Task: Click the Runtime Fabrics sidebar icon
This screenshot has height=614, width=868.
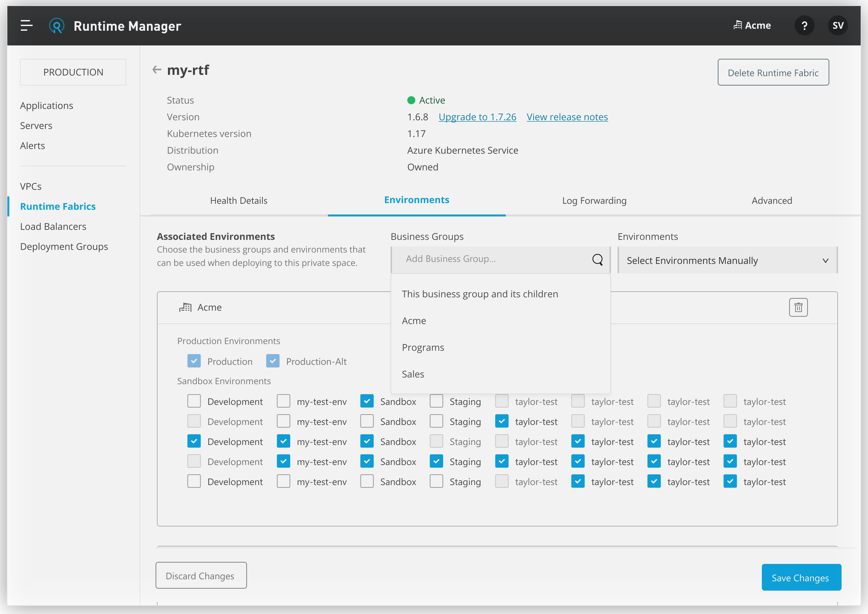Action: pos(58,205)
